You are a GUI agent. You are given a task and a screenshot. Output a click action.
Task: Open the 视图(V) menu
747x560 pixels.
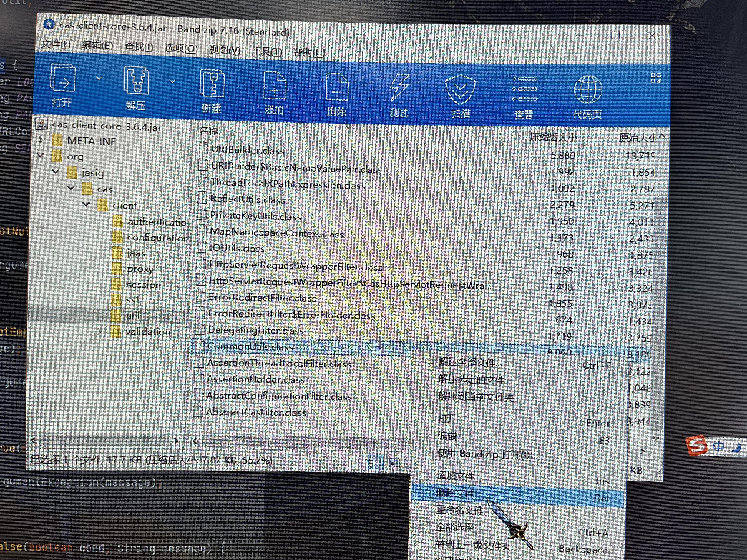pos(225,50)
